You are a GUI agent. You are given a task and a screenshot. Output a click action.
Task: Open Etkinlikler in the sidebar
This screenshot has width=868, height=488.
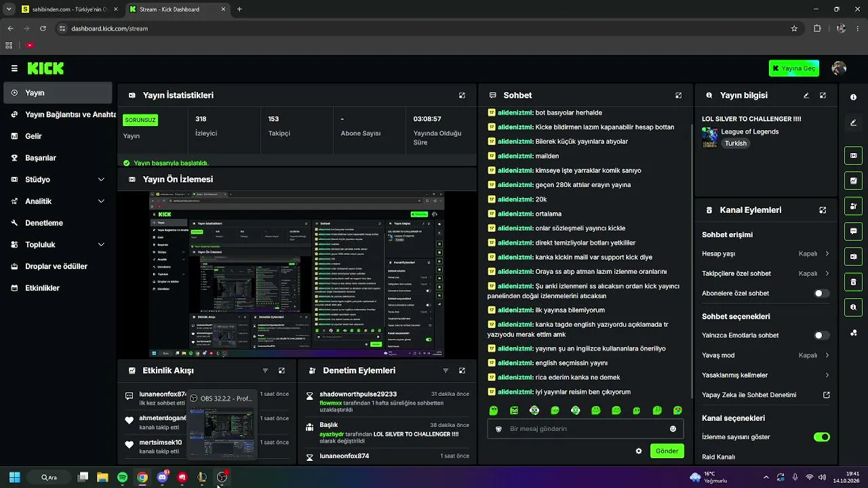pyautogui.click(x=58, y=288)
